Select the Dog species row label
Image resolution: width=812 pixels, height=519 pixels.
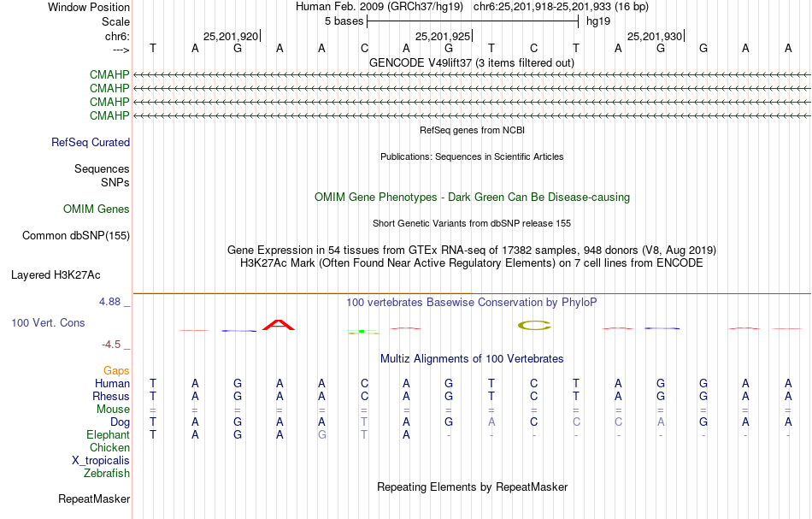(121, 422)
